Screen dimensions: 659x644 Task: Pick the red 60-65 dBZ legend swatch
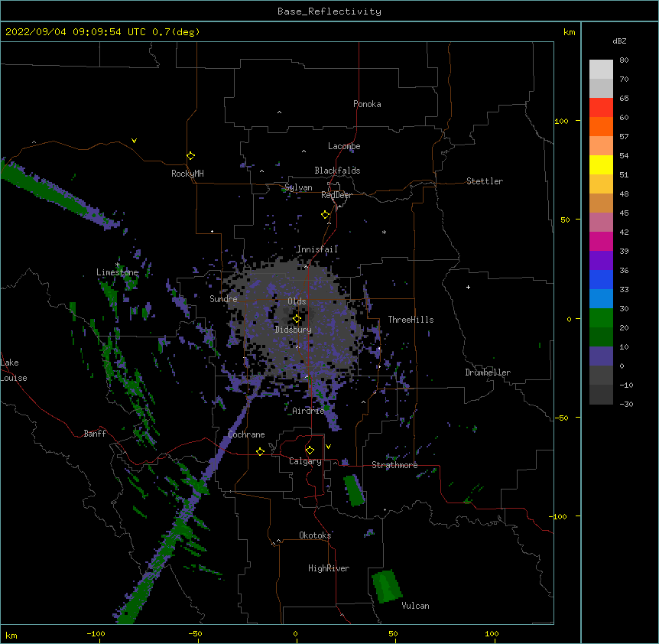(601, 108)
